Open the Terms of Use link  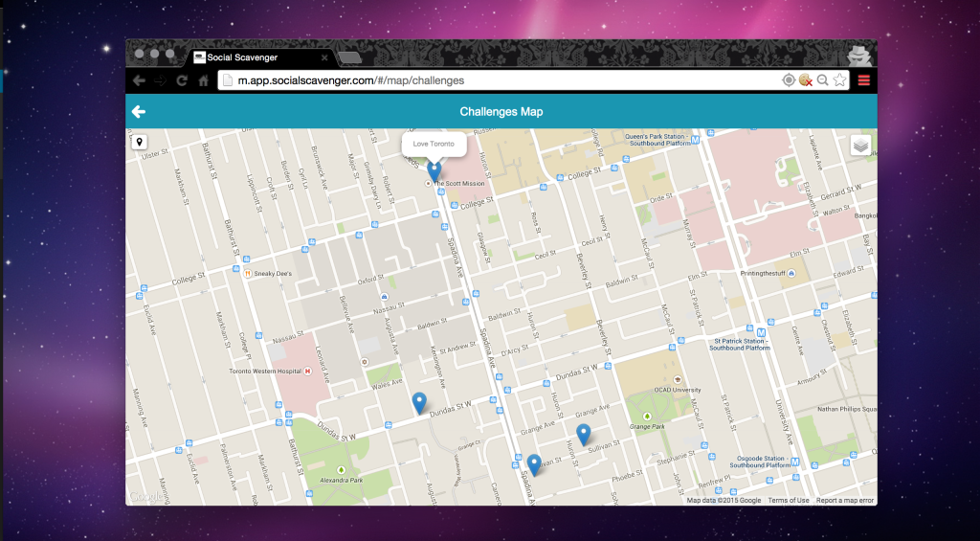coord(789,501)
